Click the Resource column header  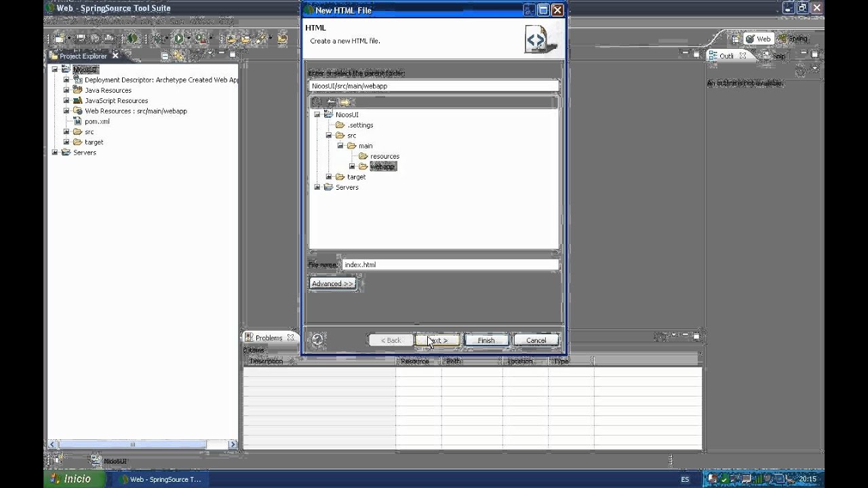pos(418,361)
